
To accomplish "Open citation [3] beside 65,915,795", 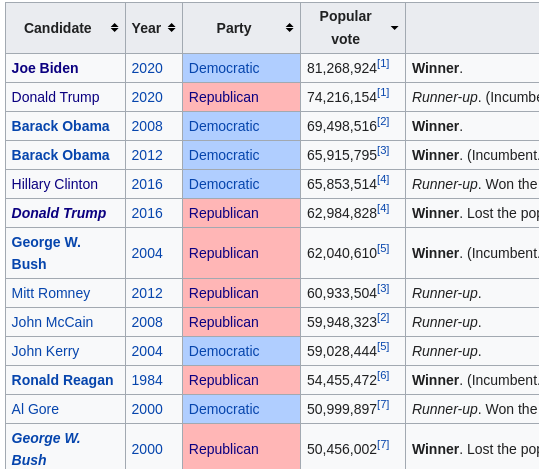I will click(x=383, y=151).
